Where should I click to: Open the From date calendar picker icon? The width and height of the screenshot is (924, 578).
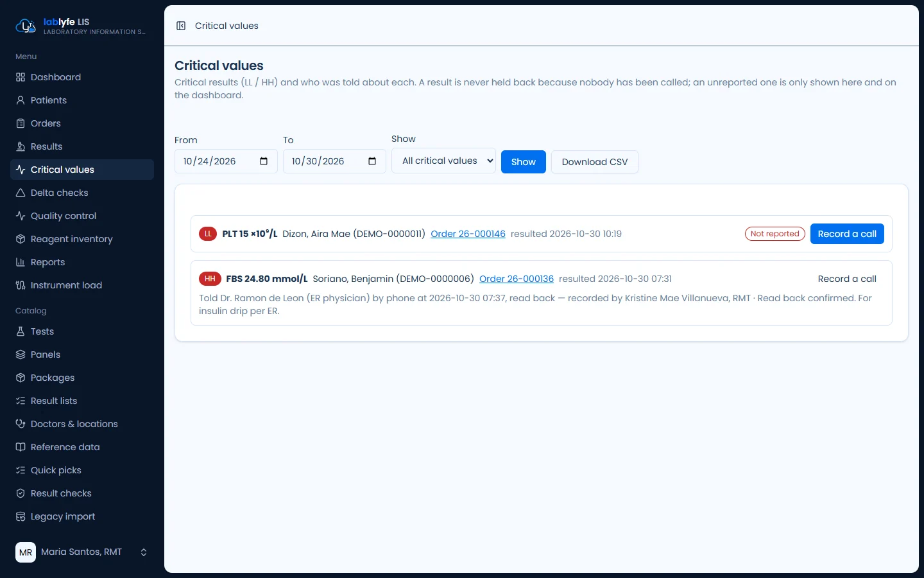pos(264,161)
